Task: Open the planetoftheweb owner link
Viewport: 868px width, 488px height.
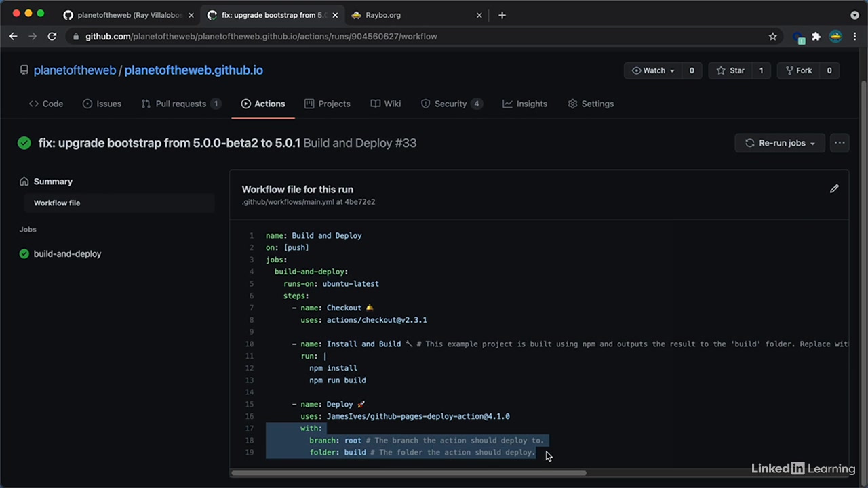Action: click(x=75, y=70)
